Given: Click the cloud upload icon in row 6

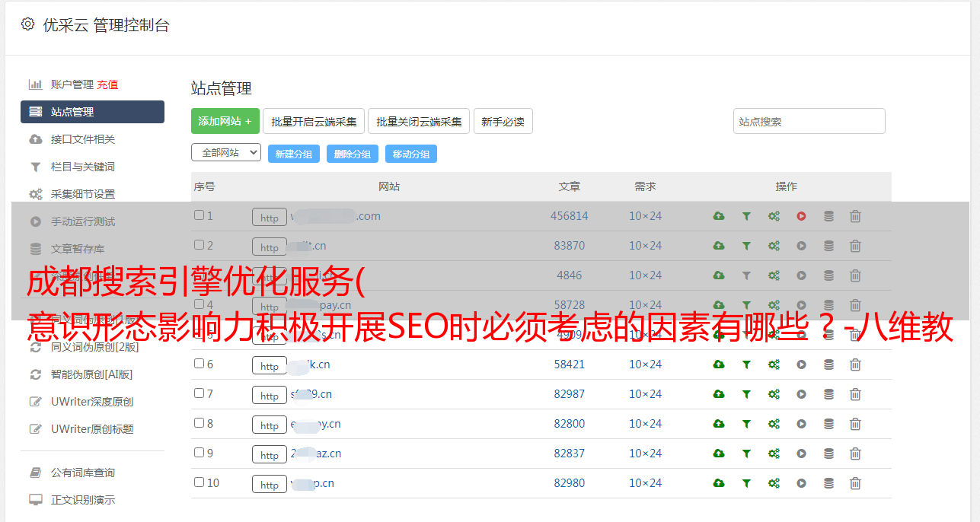Looking at the screenshot, I should pos(719,364).
